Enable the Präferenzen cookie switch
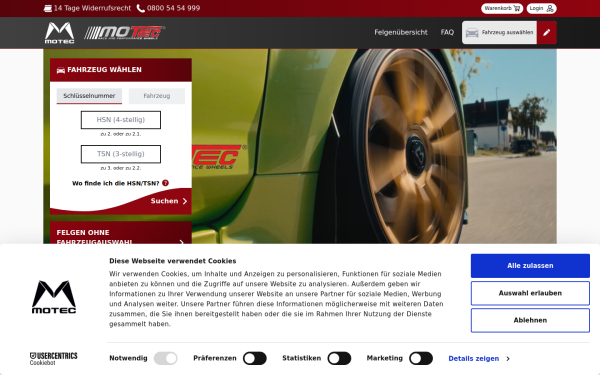This screenshot has height=375, width=600. pos(255,359)
